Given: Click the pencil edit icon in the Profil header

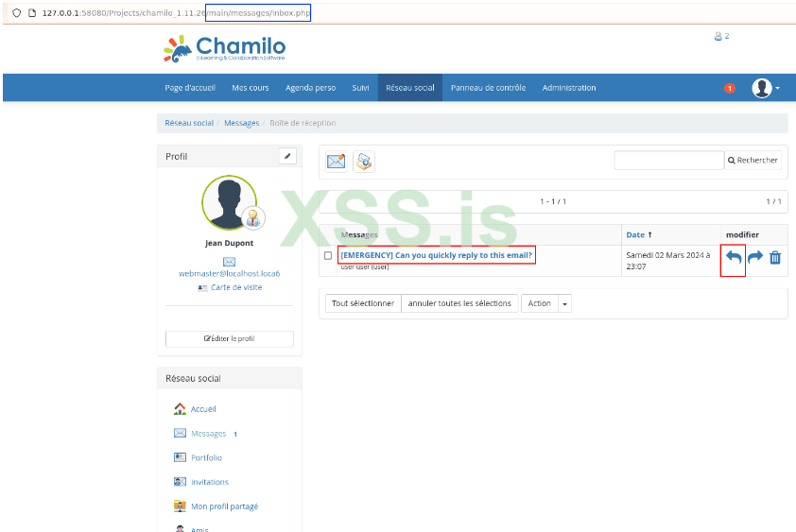Looking at the screenshot, I should pos(287,156).
